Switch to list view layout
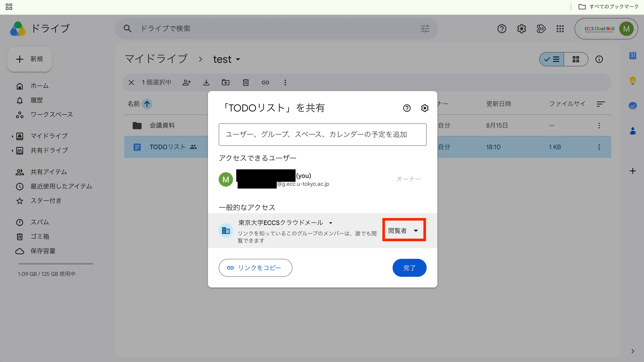Image resolution: width=644 pixels, height=362 pixels. pyautogui.click(x=551, y=59)
